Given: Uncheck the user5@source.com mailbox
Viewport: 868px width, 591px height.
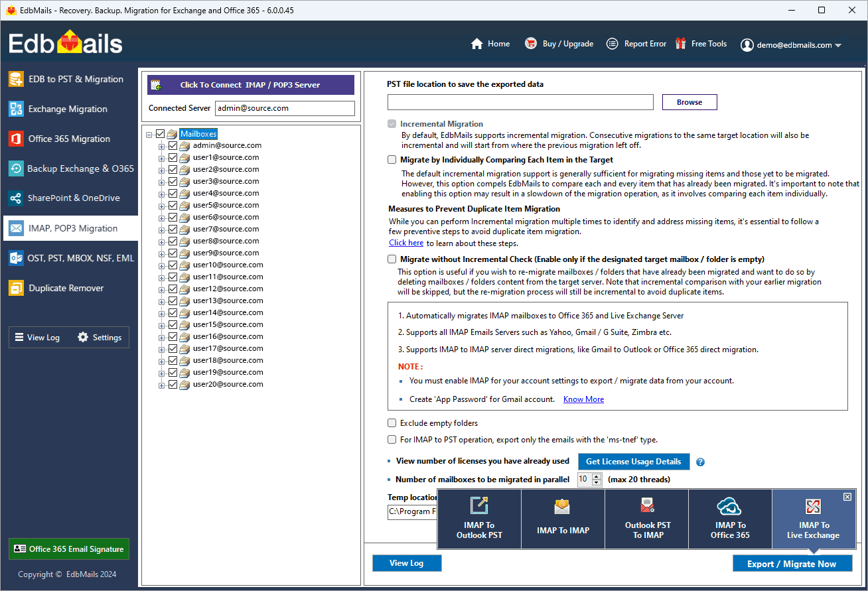Looking at the screenshot, I should 173,205.
